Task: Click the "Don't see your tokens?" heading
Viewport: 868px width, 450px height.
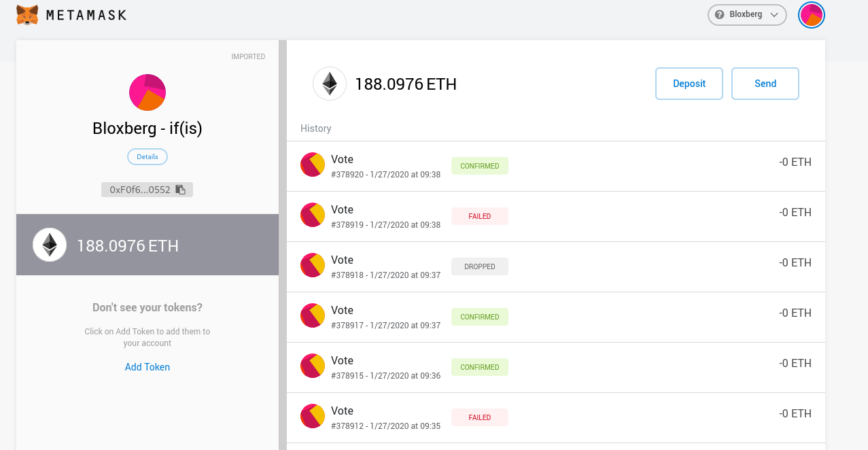Action: (x=147, y=308)
